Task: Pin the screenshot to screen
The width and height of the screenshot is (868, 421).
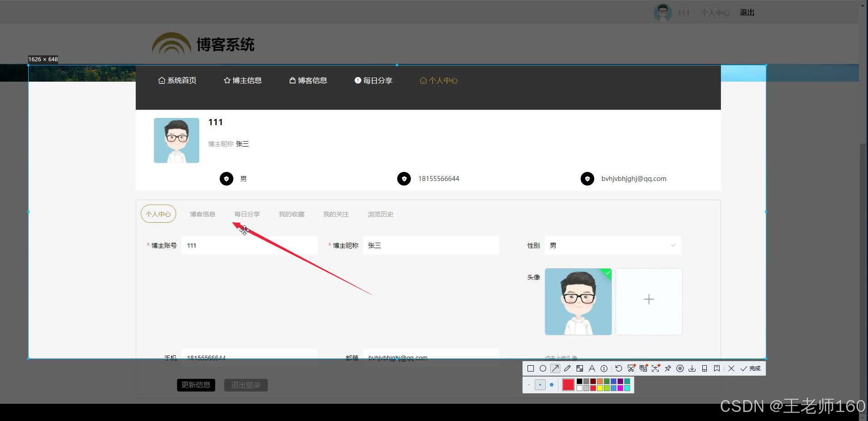Action: (668, 368)
